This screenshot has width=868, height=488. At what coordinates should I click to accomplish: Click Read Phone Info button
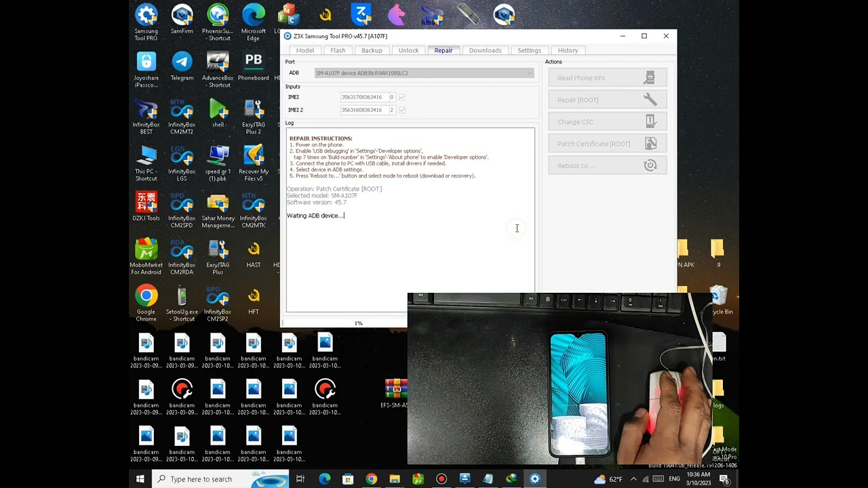[x=607, y=78]
